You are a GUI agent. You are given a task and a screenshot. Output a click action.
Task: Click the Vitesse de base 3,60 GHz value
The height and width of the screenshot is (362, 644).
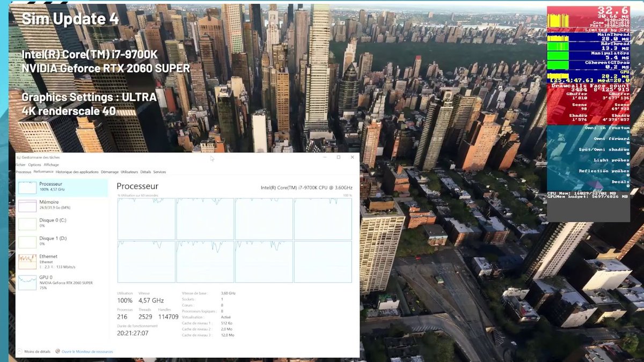tap(228, 293)
